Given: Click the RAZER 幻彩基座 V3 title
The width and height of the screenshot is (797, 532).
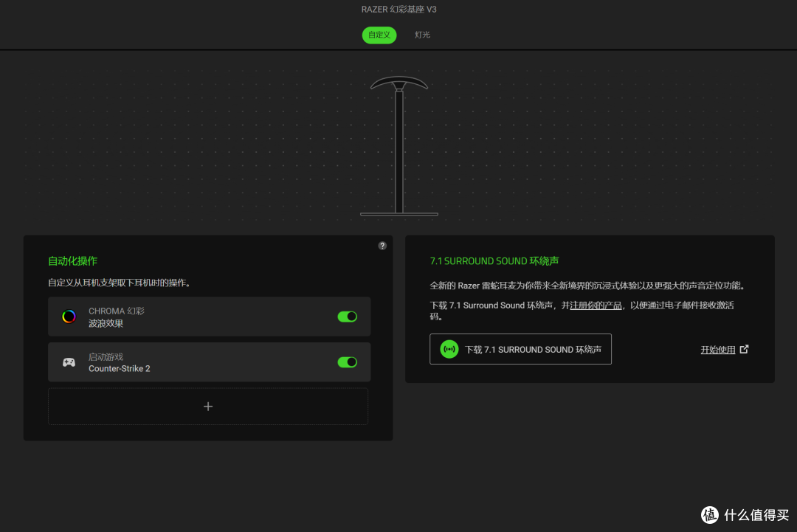Looking at the screenshot, I should [399, 9].
